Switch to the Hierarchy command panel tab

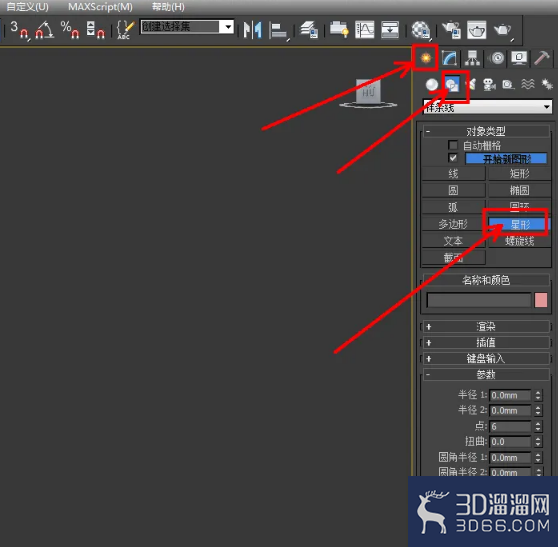[472, 58]
